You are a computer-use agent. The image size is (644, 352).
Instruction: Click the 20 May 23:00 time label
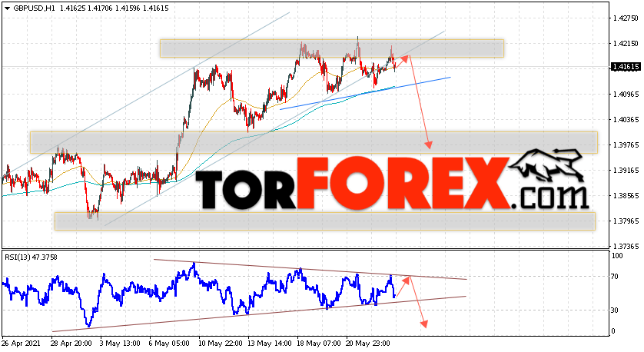pyautogui.click(x=367, y=344)
